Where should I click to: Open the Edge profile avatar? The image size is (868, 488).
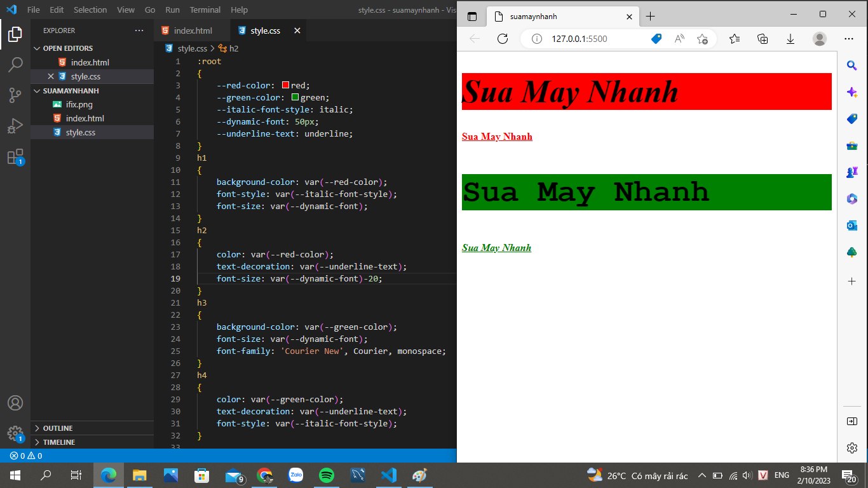820,39
